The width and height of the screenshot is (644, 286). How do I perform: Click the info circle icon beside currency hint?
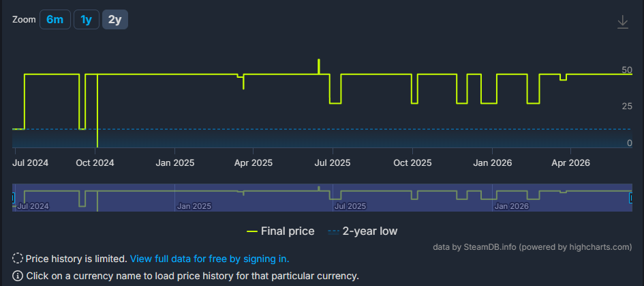point(18,275)
